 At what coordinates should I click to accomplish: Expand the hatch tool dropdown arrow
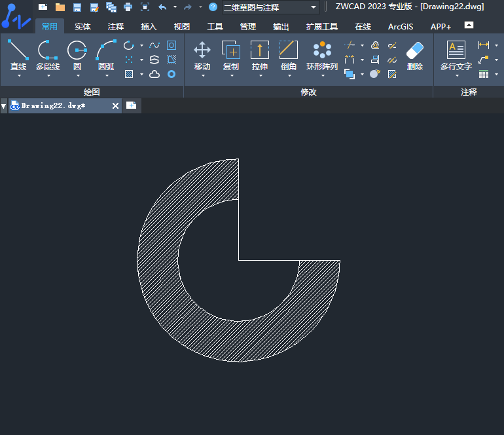coord(141,74)
